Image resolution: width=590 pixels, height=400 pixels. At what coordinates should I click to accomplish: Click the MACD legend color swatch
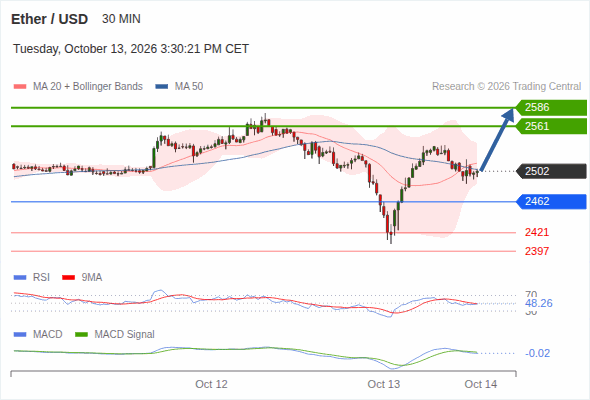click(x=20, y=335)
